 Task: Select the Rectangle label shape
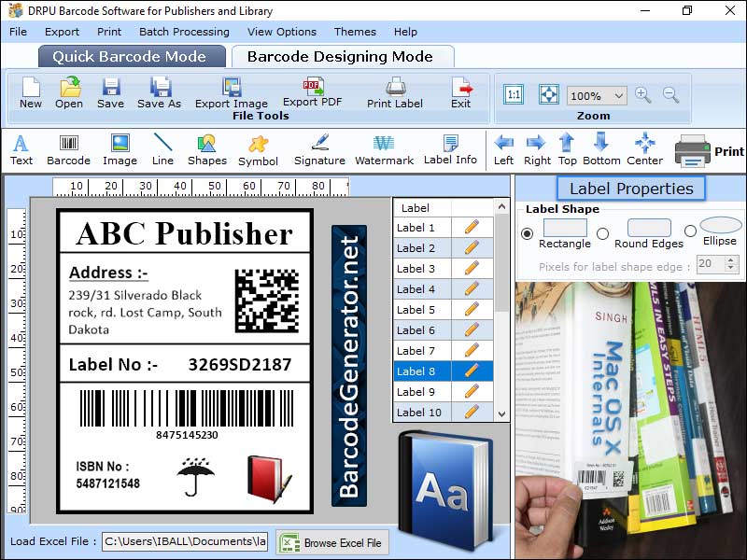coord(527,234)
